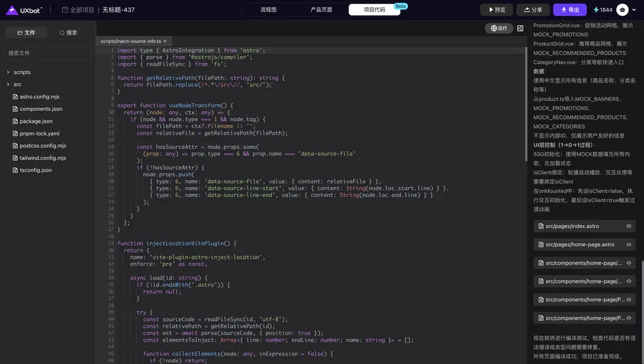
Task: Switch to the 产品页面 tab
Action: 321,10
